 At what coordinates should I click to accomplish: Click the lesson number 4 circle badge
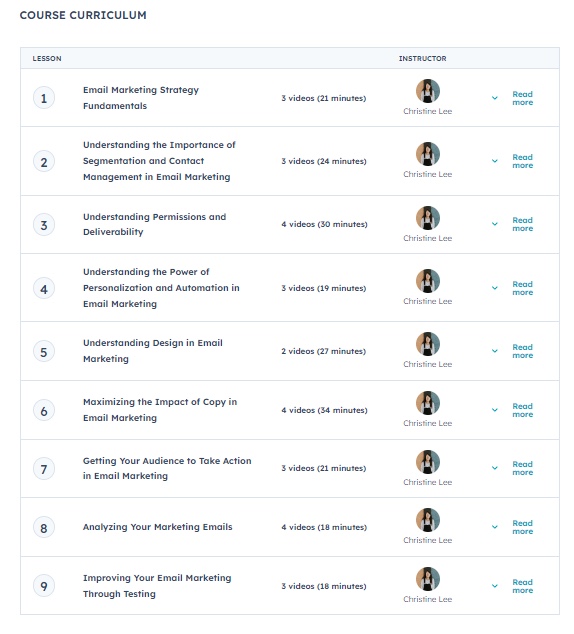click(44, 289)
